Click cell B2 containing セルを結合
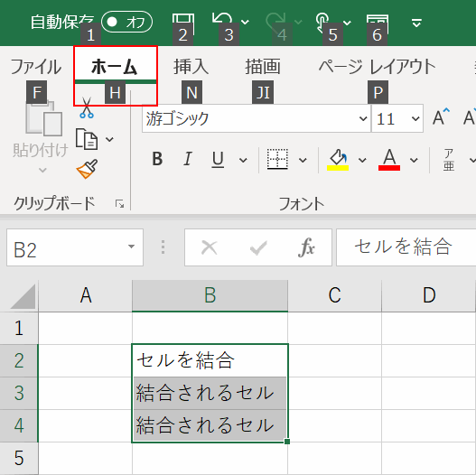The image size is (476, 475). click(x=210, y=361)
